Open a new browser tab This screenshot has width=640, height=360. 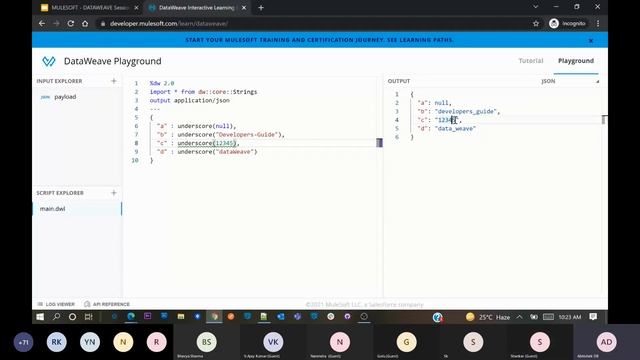click(261, 8)
